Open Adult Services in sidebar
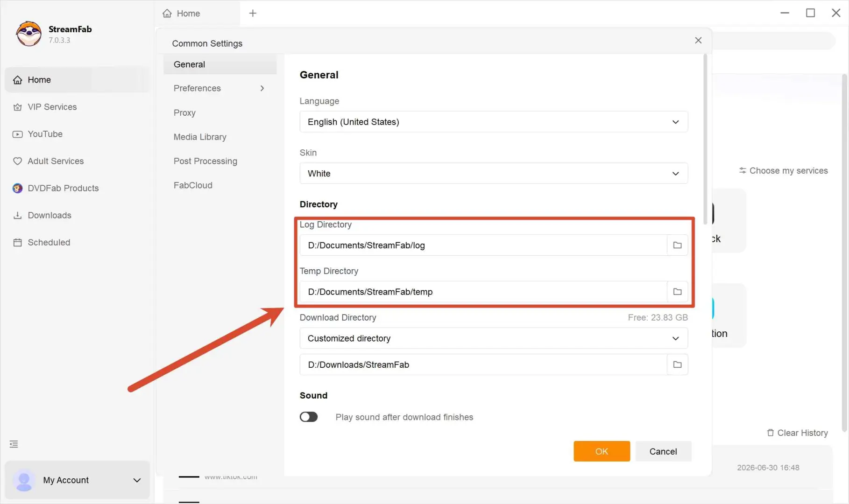 pyautogui.click(x=78, y=161)
